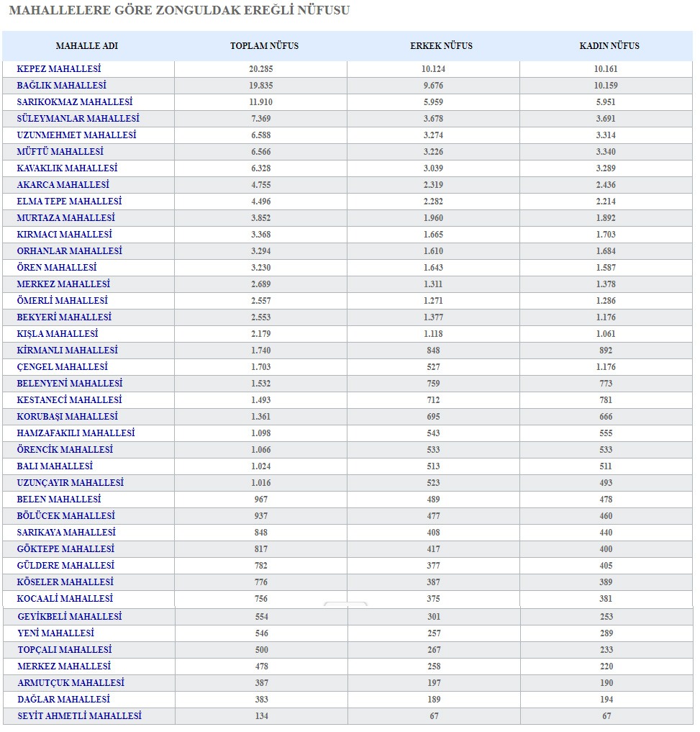Open the UZUNÇAYIR MAHALLESİ link
Viewport: 700px width, 732px height.
70,483
